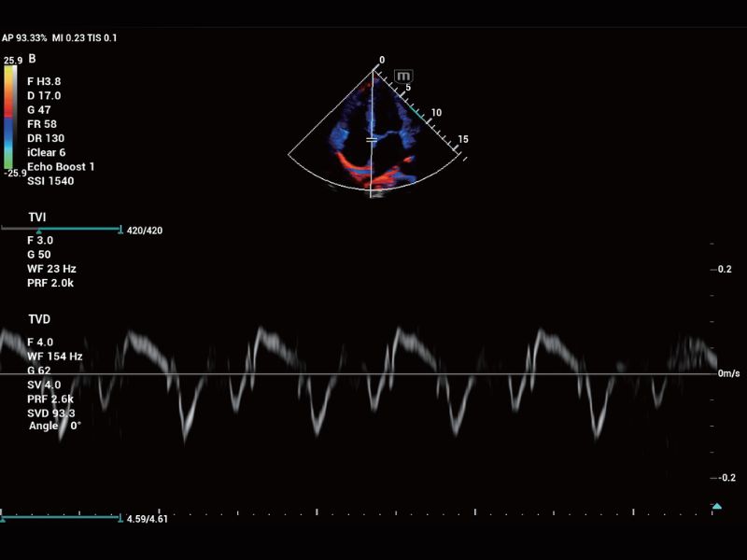The image size is (747, 560).
Task: Click the 0m/s baseline label
Action: pyautogui.click(x=728, y=373)
